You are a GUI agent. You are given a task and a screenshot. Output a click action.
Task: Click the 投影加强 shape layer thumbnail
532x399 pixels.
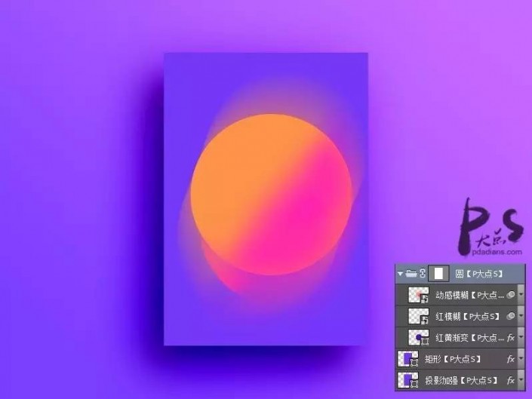click(407, 380)
